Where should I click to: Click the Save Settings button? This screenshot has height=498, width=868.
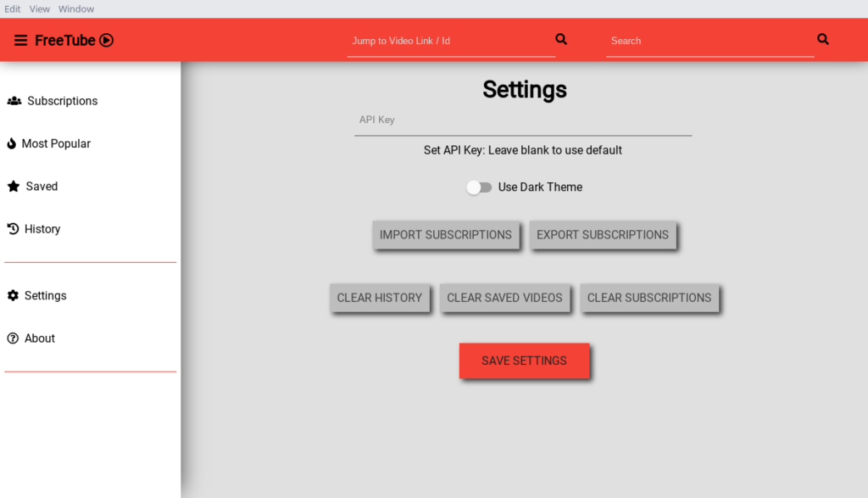coord(524,361)
